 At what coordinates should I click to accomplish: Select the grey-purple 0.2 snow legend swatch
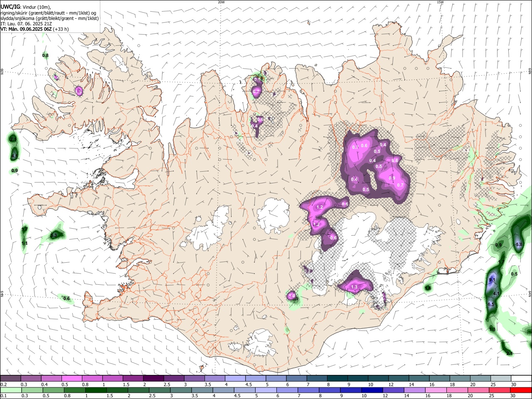10,379
